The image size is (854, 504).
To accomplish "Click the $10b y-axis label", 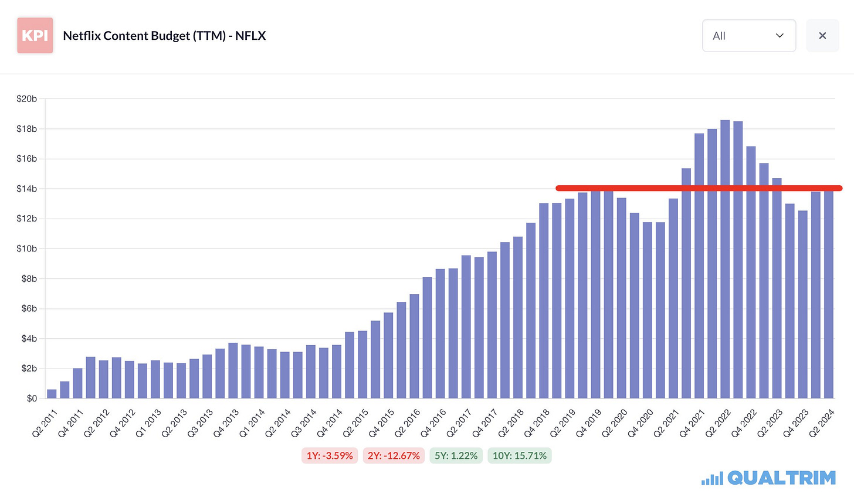I will (26, 248).
